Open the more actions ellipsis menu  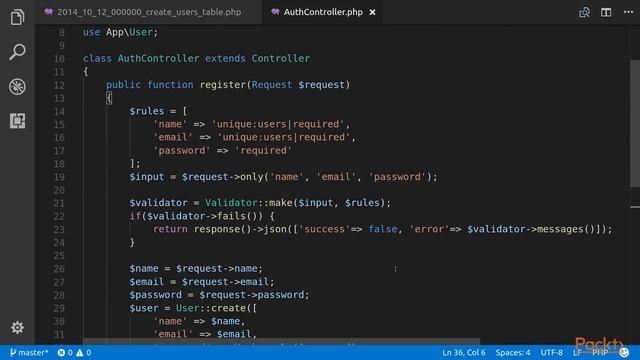pyautogui.click(x=629, y=12)
